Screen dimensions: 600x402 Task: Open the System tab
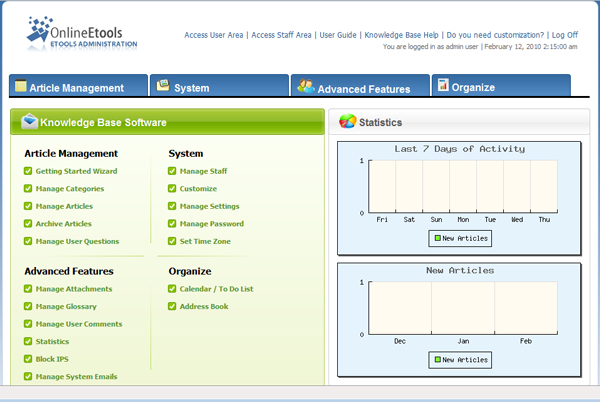219,85
